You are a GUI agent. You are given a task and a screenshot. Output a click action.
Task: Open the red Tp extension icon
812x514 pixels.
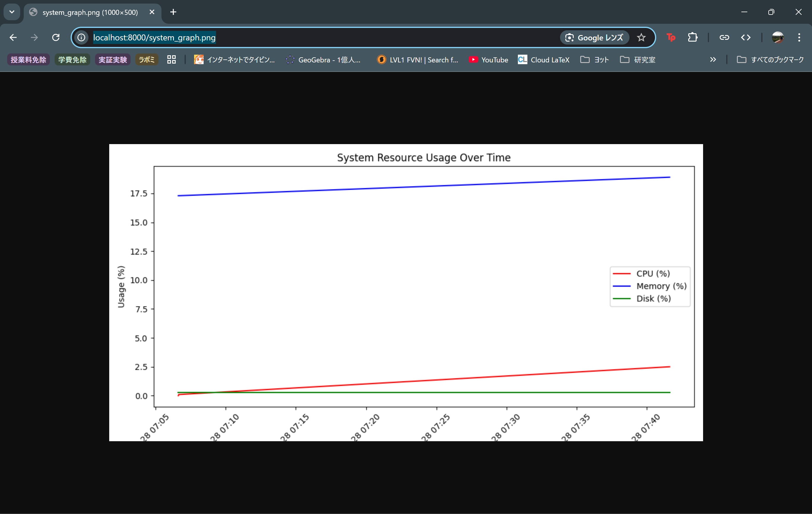point(671,37)
